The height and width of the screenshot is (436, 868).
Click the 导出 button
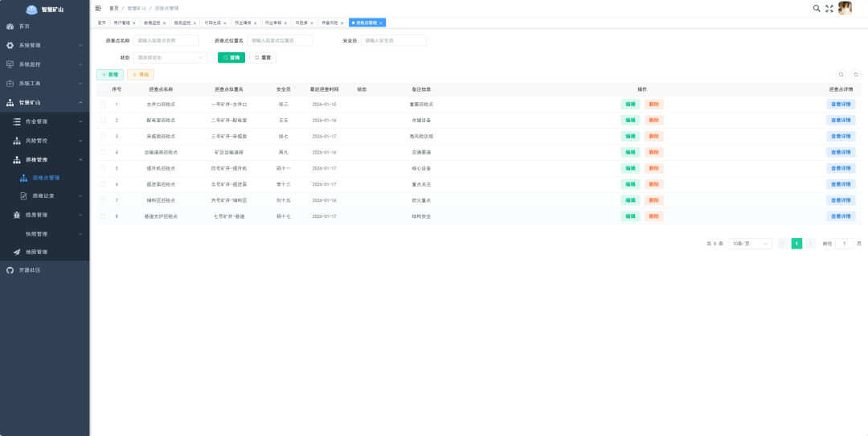tap(141, 75)
